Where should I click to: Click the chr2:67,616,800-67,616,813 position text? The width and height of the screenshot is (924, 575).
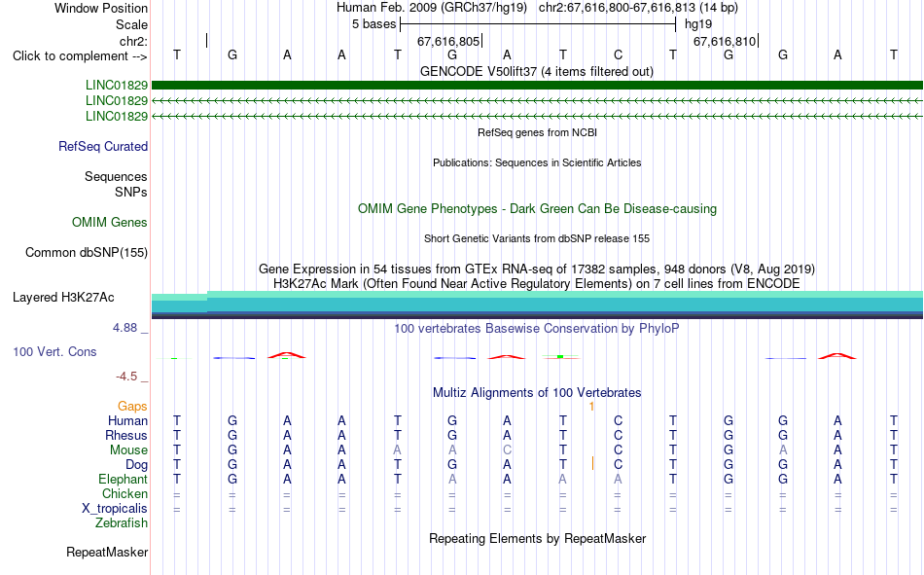click(x=638, y=8)
